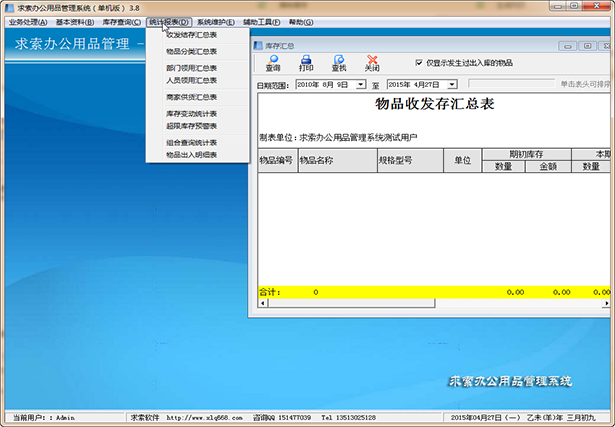The height and width of the screenshot is (427, 615).
Task: Click status bar URL http://www.xlq668.com
Action: click(204, 418)
